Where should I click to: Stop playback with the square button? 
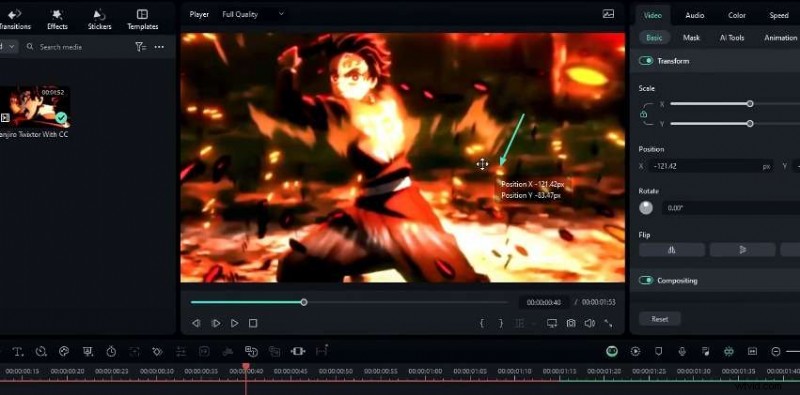pos(253,323)
